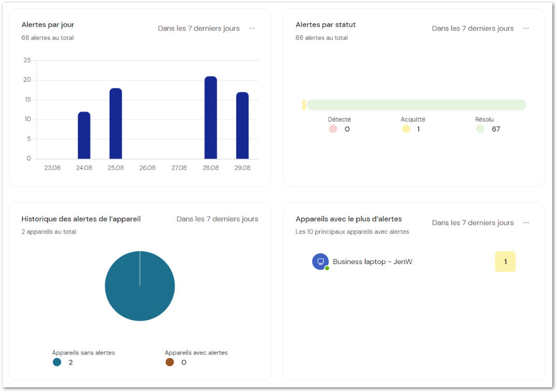The image size is (557, 392).
Task: Click the Détecté pink legend dot
Action: coord(333,129)
